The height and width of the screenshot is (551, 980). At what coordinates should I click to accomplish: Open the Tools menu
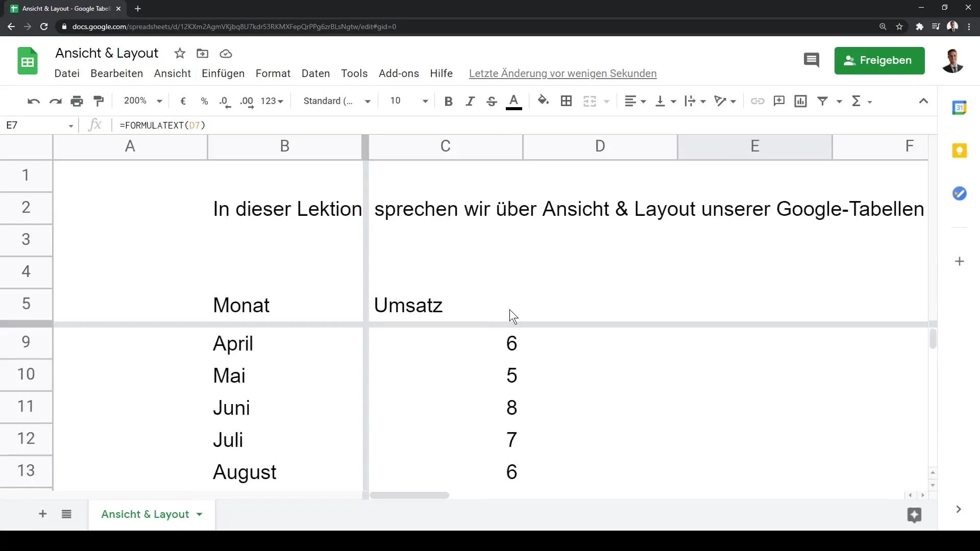[x=354, y=73]
